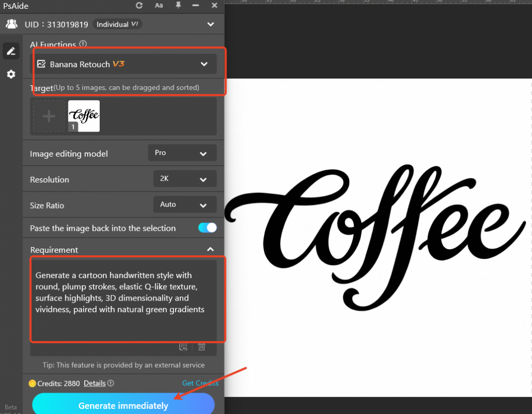The image size is (532, 414).
Task: Expand the UID account chevron
Action: pos(210,24)
